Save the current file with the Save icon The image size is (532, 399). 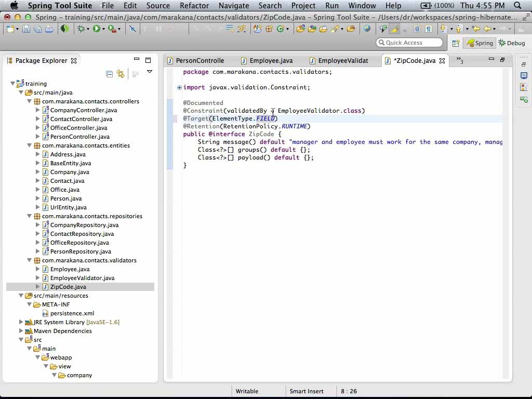click(26, 29)
